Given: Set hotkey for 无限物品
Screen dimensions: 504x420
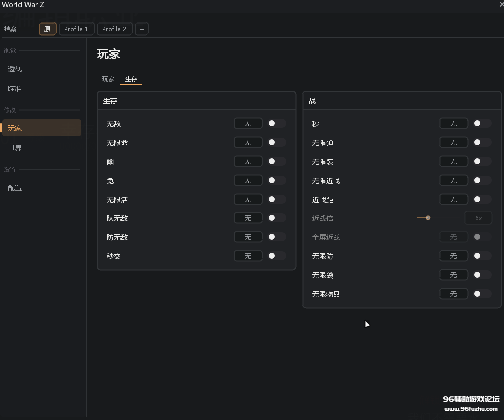Looking at the screenshot, I should (x=454, y=294).
